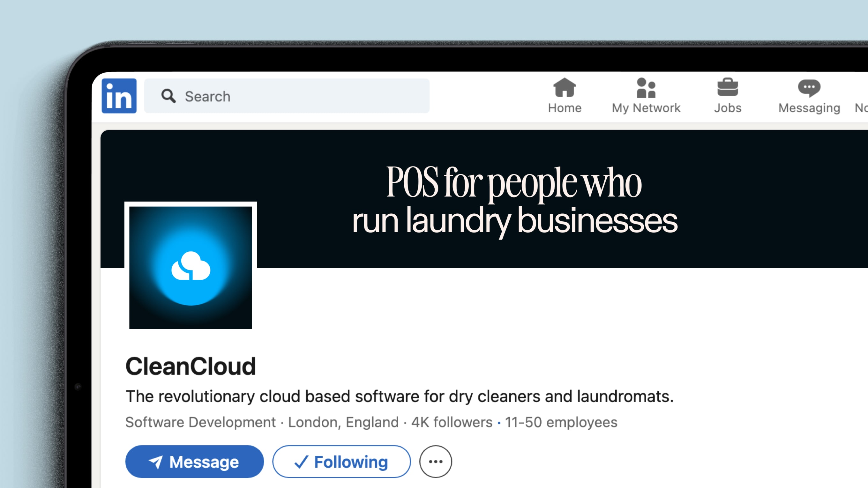Image resolution: width=868 pixels, height=488 pixels.
Task: Click the LinkedIn logo icon
Action: tap(119, 96)
